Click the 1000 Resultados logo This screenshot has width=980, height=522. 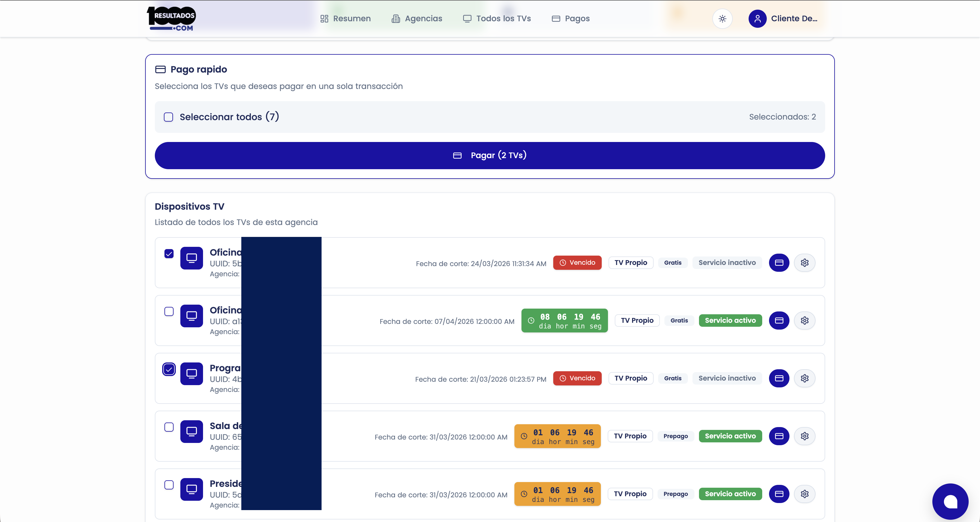point(171,19)
